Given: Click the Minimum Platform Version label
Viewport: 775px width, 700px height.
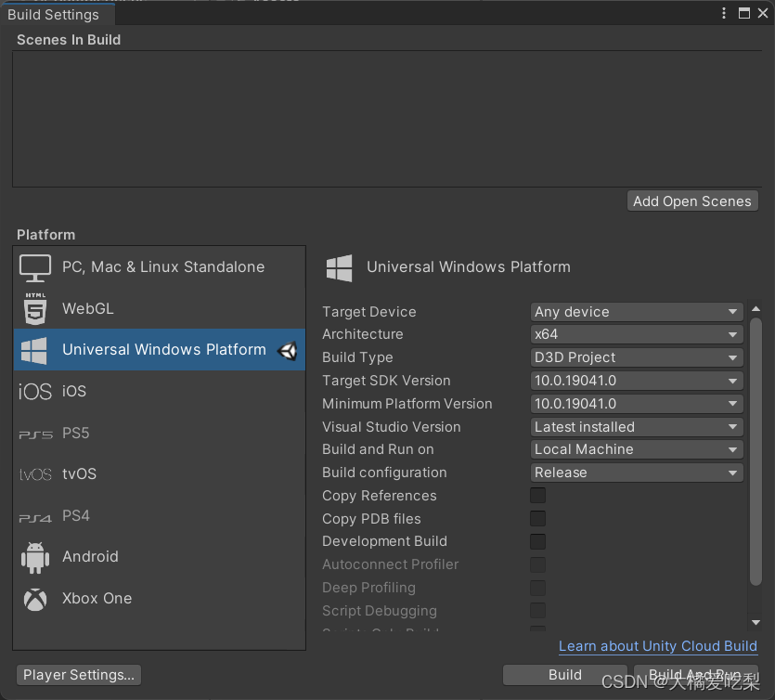Looking at the screenshot, I should [407, 404].
